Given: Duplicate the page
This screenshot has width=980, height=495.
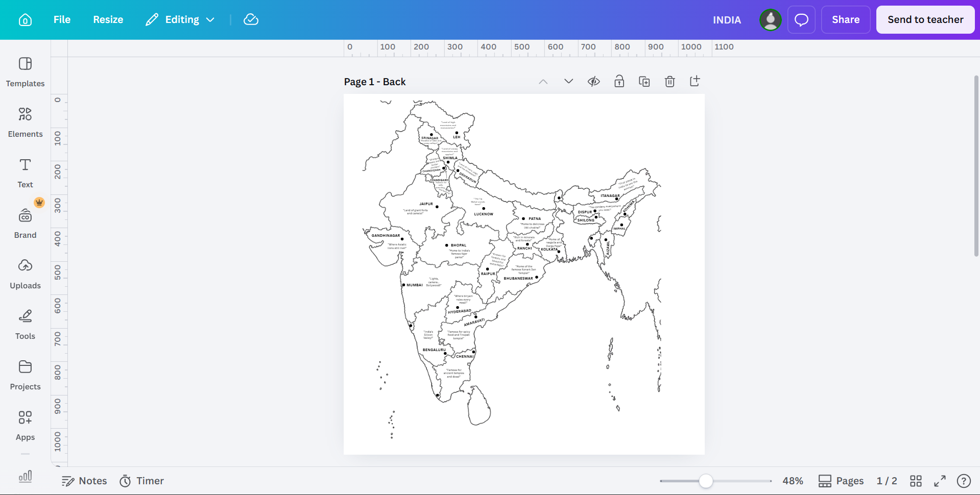Looking at the screenshot, I should [x=644, y=82].
